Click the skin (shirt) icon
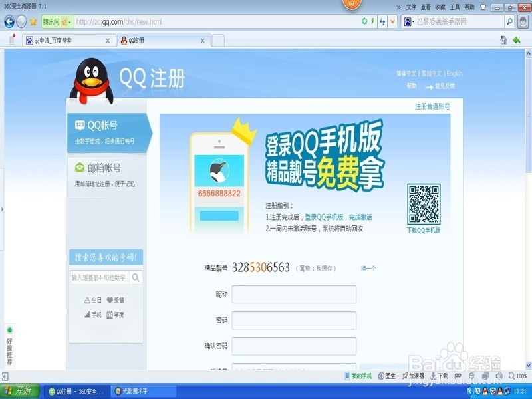Screen dimensions: 532x399 point(483,7)
